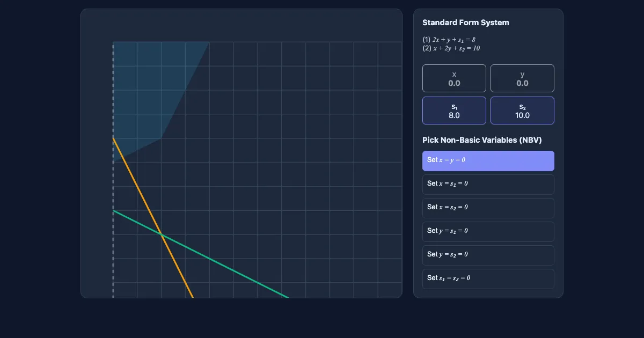Pick 'Set s₁ = s₂ = 0' option
644x338 pixels.
pos(488,279)
